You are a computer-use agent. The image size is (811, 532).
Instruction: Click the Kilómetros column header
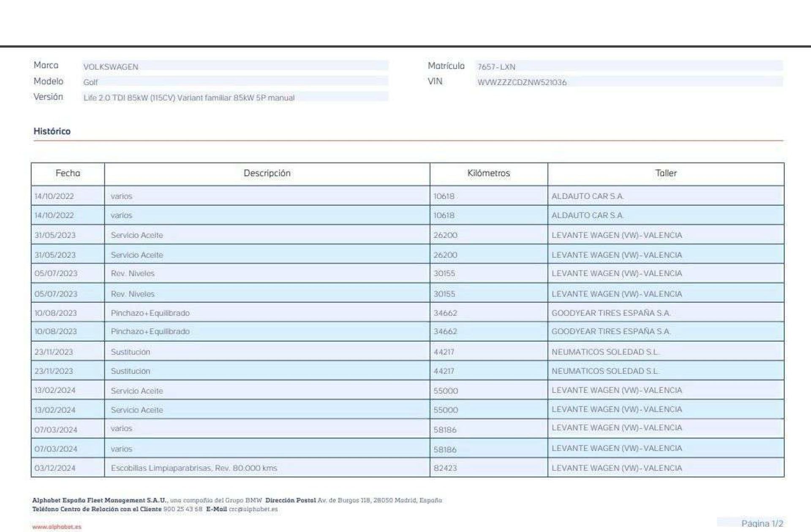click(x=489, y=173)
